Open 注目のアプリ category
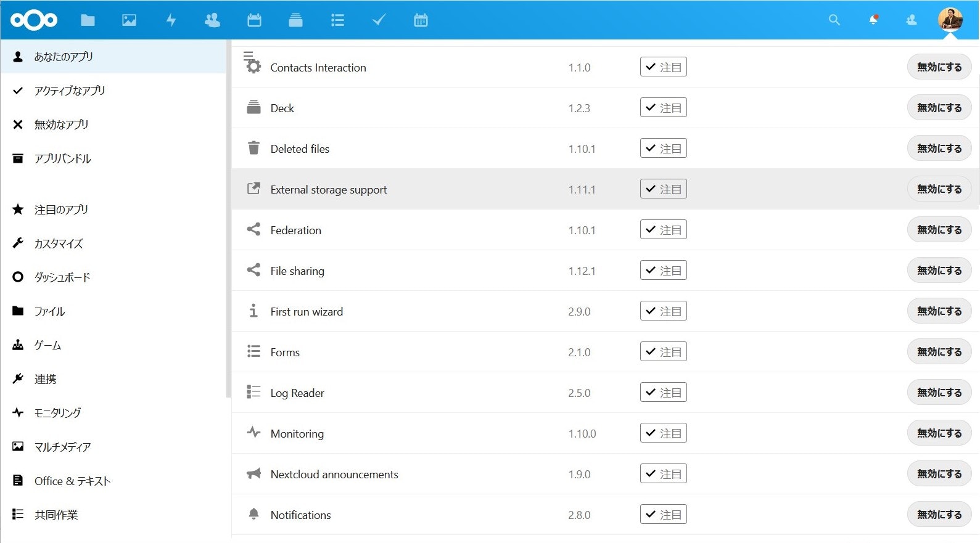The image size is (980, 543). pyautogui.click(x=113, y=210)
